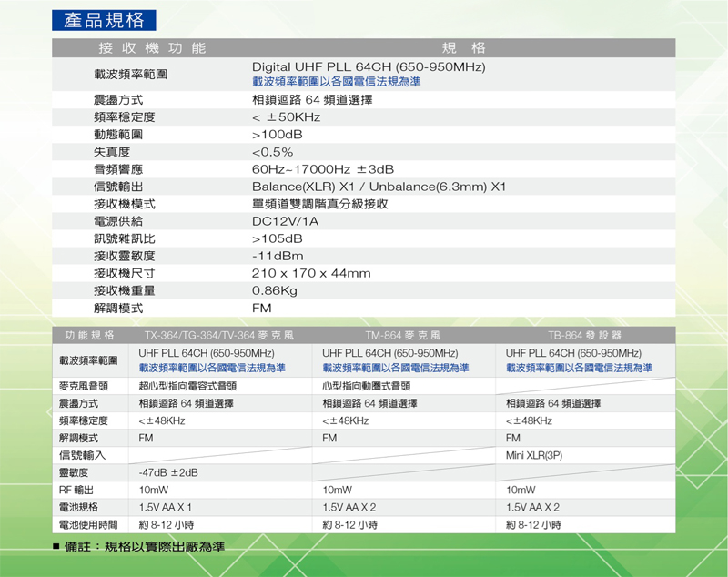
Task: Select the value 心型指向動圈式音頭
Action: coord(366,386)
